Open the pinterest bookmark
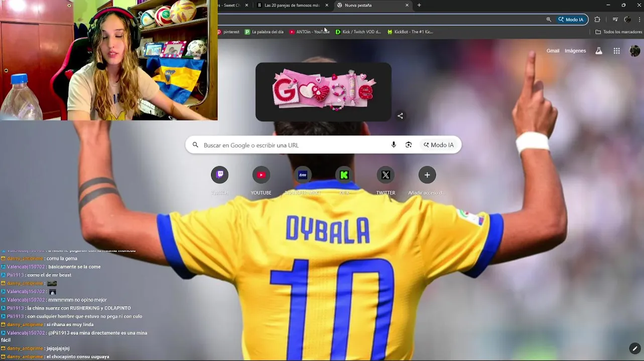The width and height of the screenshot is (644, 361). [x=228, y=32]
